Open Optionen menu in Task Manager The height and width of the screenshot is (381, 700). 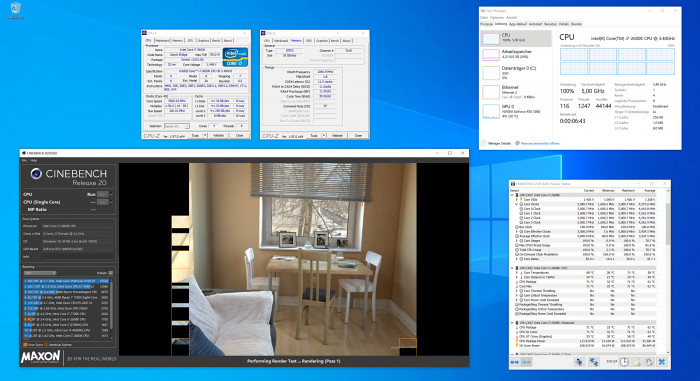coord(497,17)
